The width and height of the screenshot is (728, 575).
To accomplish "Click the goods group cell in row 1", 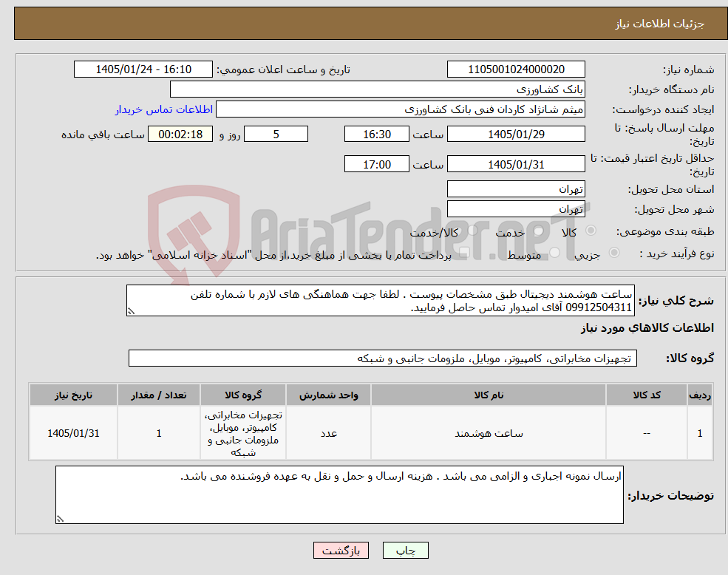I will tap(243, 433).
